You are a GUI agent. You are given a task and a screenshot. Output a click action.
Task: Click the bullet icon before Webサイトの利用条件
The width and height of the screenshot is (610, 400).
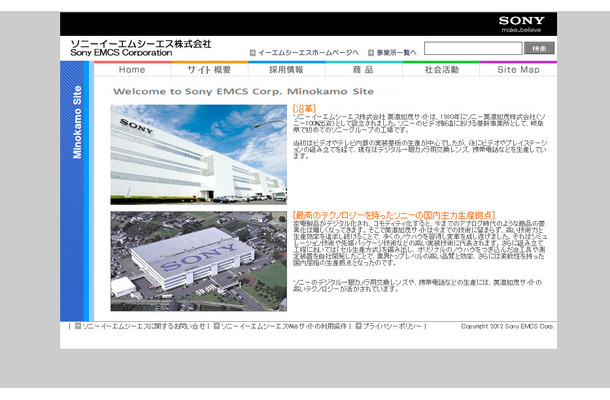coord(217,326)
